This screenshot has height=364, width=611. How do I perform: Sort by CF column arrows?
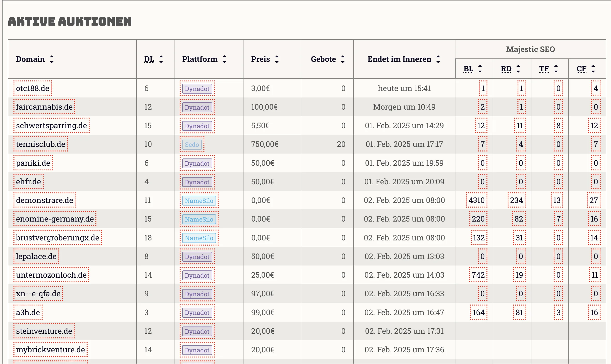tap(593, 69)
